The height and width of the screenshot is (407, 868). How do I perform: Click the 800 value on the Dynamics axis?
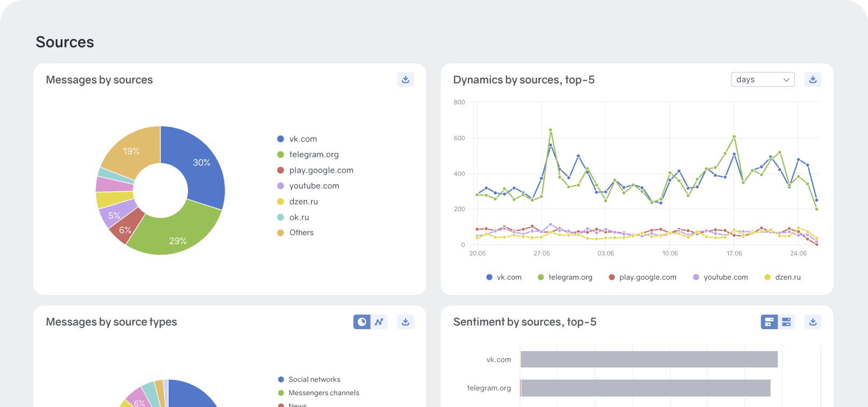(459, 102)
